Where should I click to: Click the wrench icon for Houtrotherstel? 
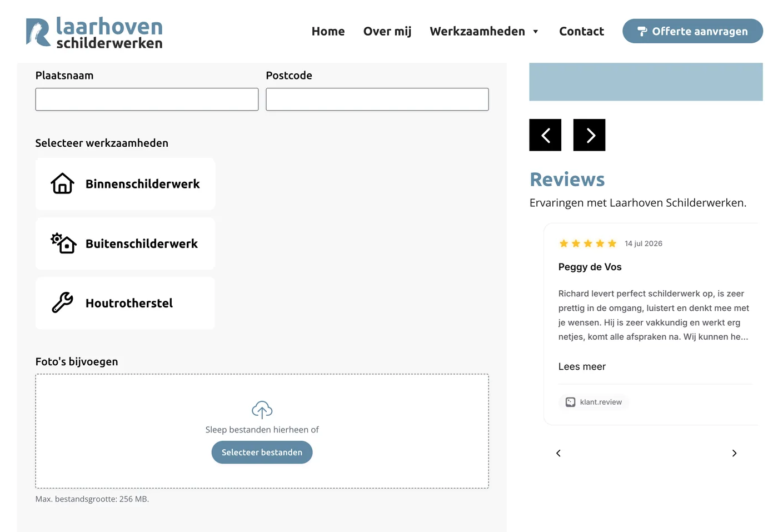[x=63, y=303]
